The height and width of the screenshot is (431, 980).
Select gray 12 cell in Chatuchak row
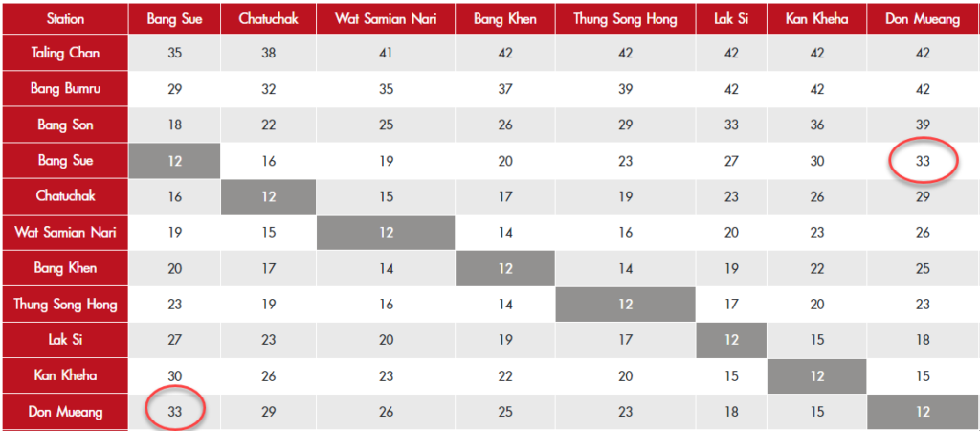[269, 196]
